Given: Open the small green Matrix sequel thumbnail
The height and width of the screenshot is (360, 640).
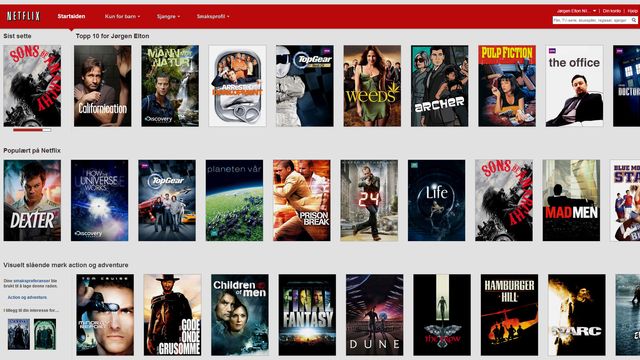Looking at the screenshot, I should click(45, 334).
